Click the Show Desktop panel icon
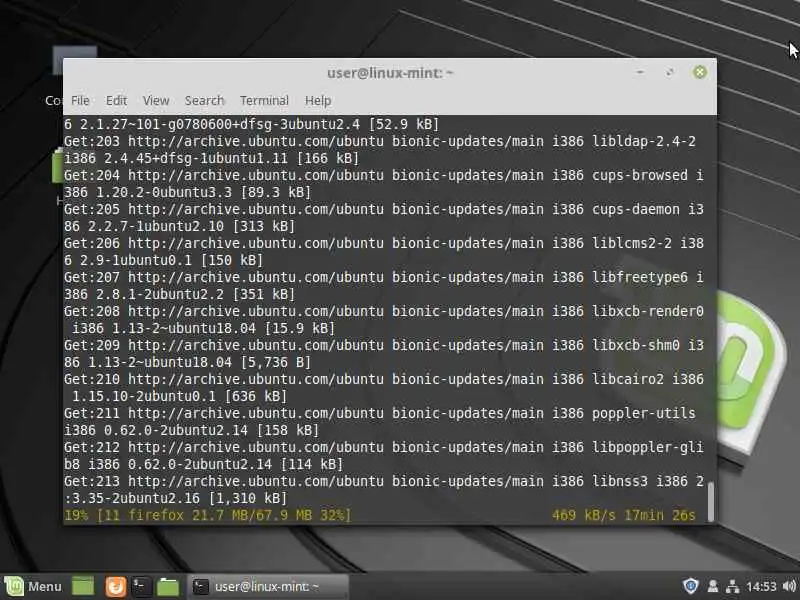Viewport: 800px width, 600px height. [83, 586]
